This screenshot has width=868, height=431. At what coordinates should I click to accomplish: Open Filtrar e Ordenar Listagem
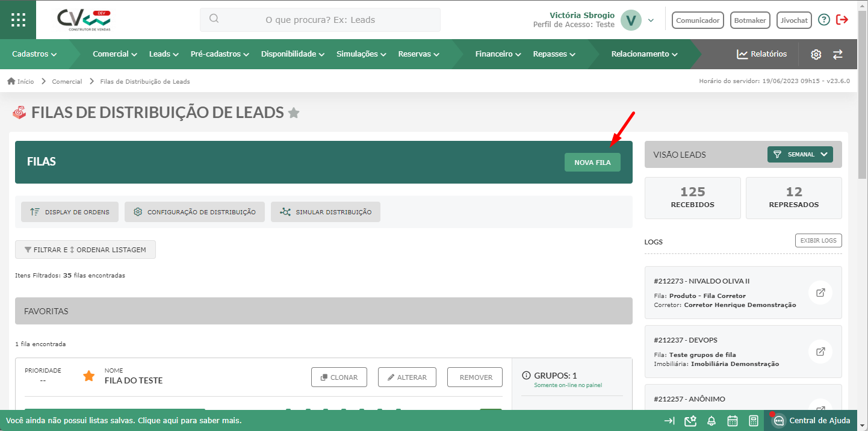(85, 250)
